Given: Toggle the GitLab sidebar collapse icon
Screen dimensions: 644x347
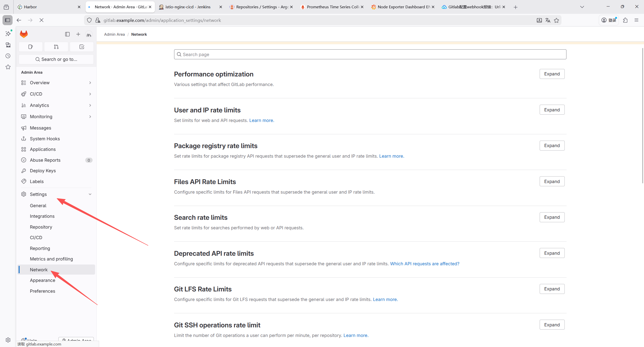Looking at the screenshot, I should click(67, 34).
